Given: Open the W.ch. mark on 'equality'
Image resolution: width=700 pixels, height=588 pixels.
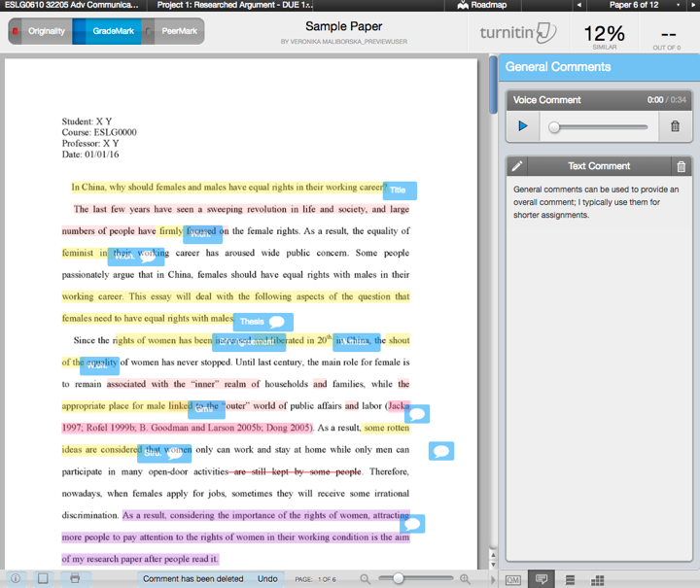Looking at the screenshot, I should [x=99, y=365].
